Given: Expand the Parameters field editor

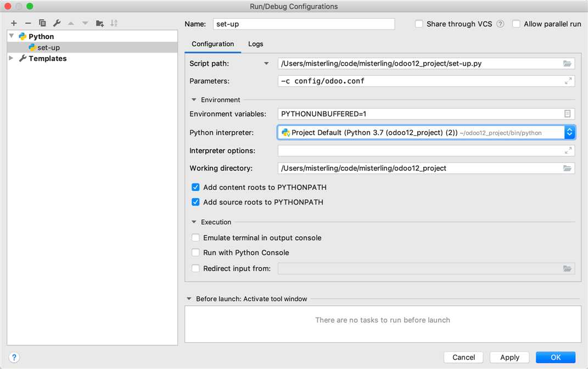Looking at the screenshot, I should (x=568, y=81).
